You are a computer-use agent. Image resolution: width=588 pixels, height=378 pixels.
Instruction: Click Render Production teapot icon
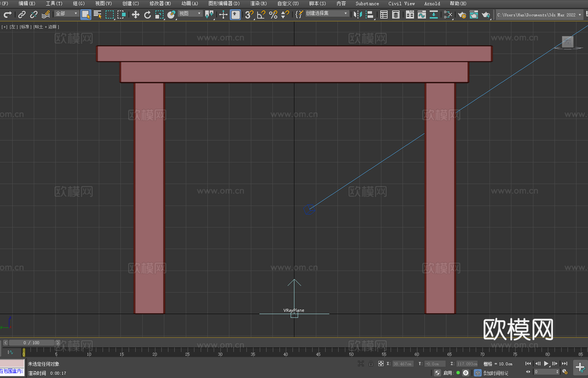486,14
